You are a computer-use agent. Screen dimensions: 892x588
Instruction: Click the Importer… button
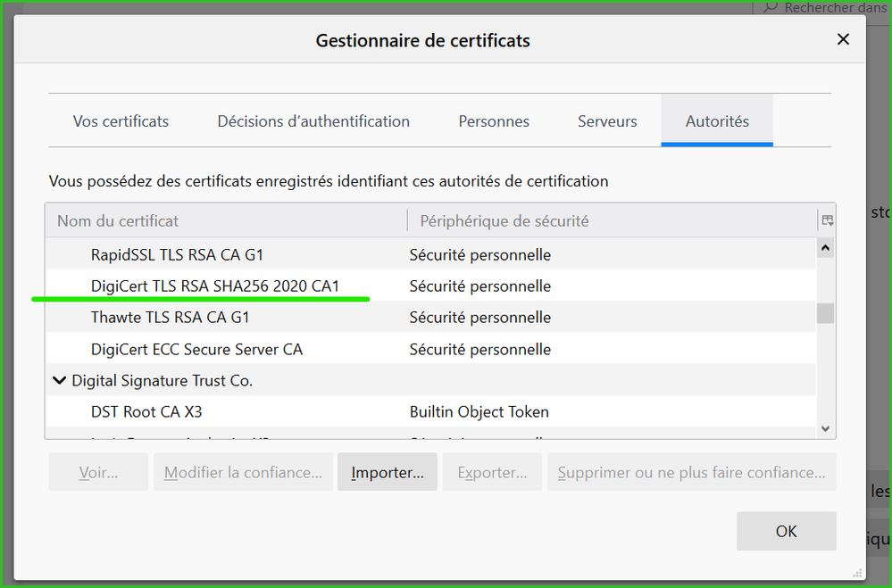(x=387, y=473)
